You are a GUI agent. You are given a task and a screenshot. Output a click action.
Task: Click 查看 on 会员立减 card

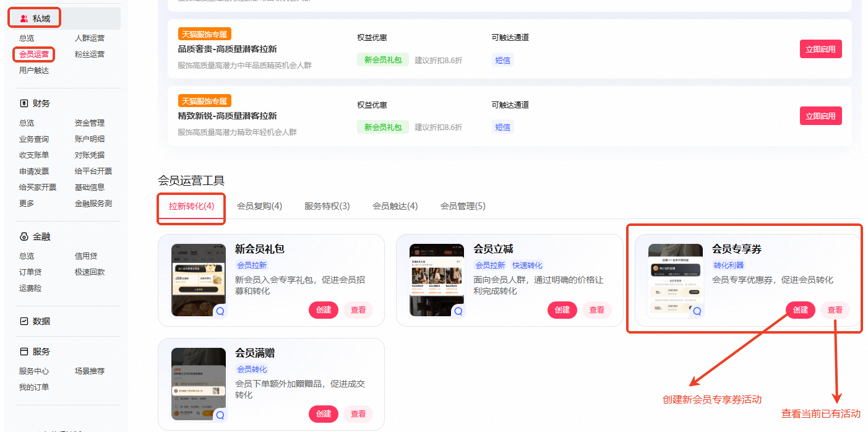[597, 310]
